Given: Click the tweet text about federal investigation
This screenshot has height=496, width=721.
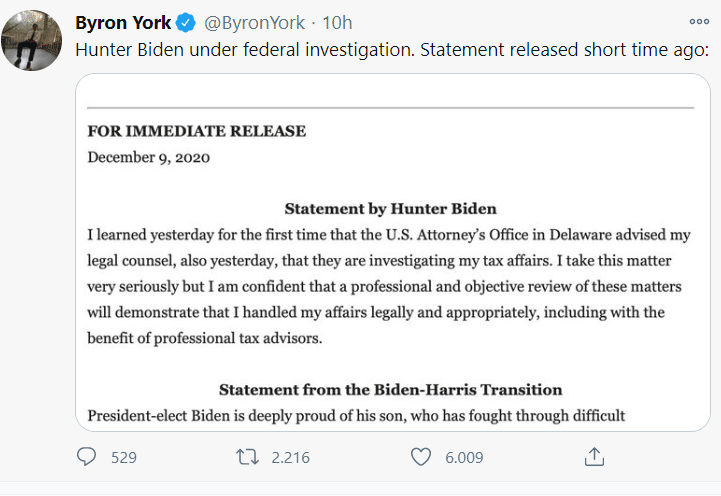Looking at the screenshot, I should pyautogui.click(x=392, y=49).
